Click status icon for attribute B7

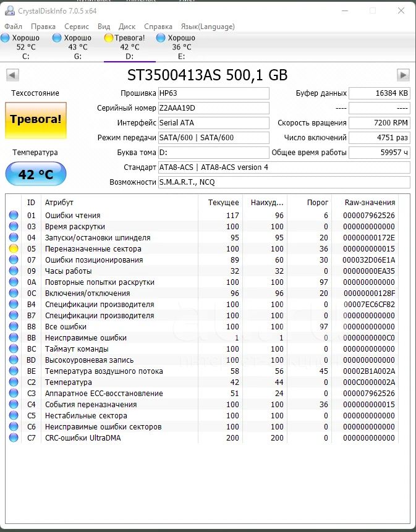[x=14, y=315]
